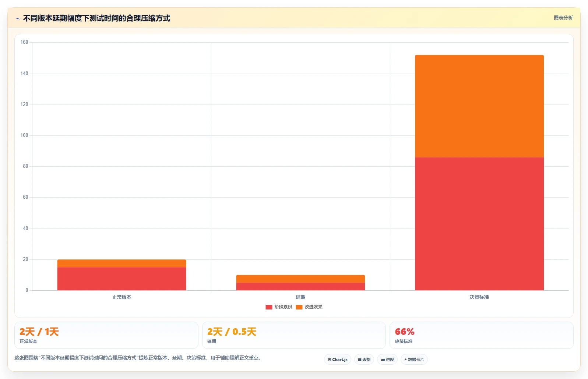Toggle the 改进效果 legend orange swatch

pos(299,307)
